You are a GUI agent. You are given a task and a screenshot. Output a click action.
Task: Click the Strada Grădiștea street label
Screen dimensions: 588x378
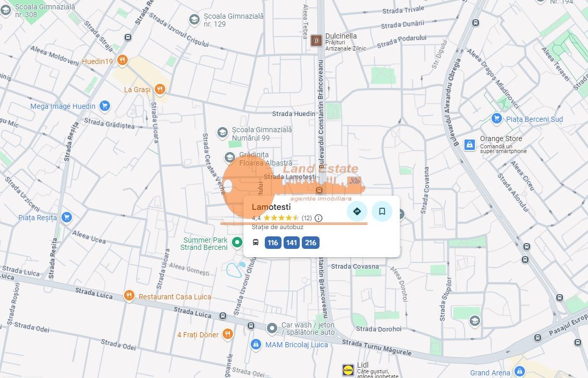[109, 123]
